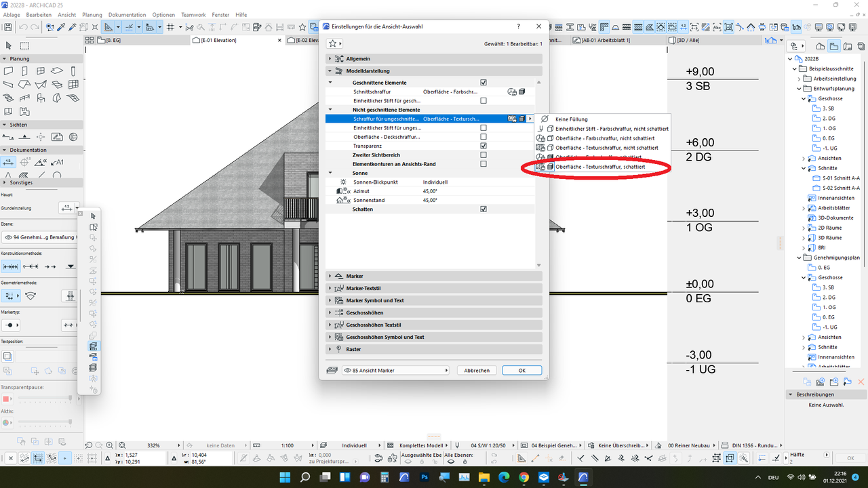This screenshot has height=488, width=868.
Task: Activate the Dach (roof) tool
Action: pos(24,83)
